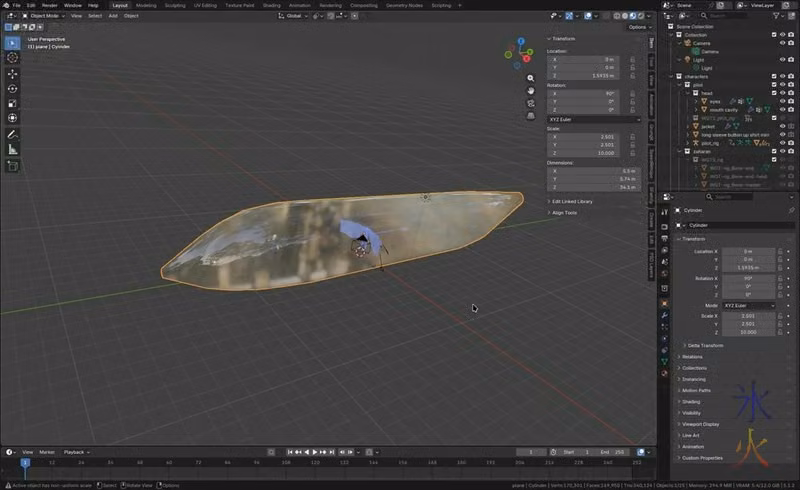Open the viewport Add menu
The image size is (800, 490).
tap(113, 16)
